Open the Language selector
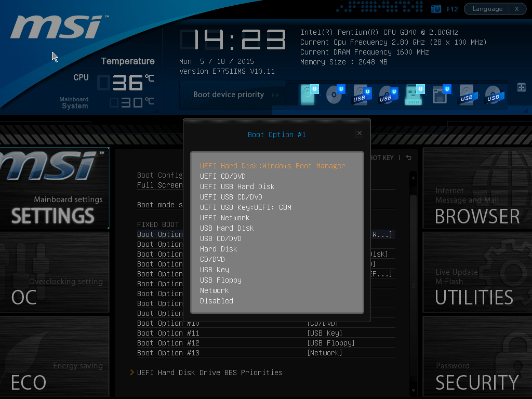This screenshot has width=532, height=399. [487, 9]
